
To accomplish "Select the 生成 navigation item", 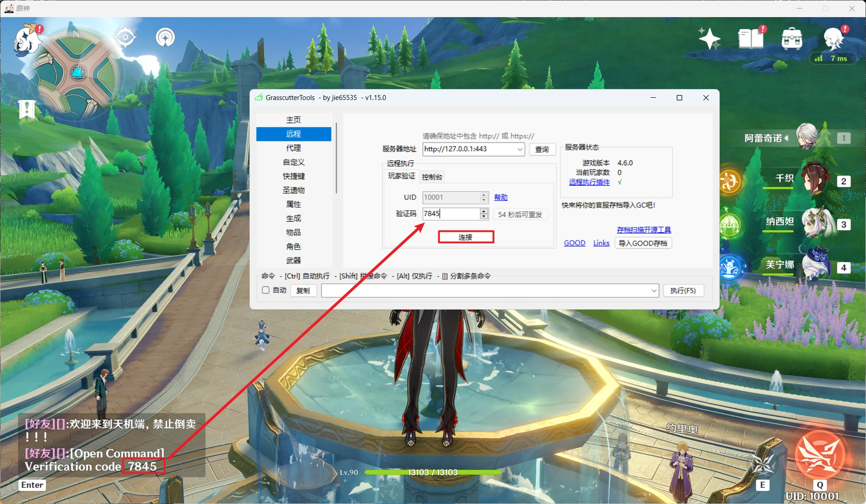I will tap(293, 218).
